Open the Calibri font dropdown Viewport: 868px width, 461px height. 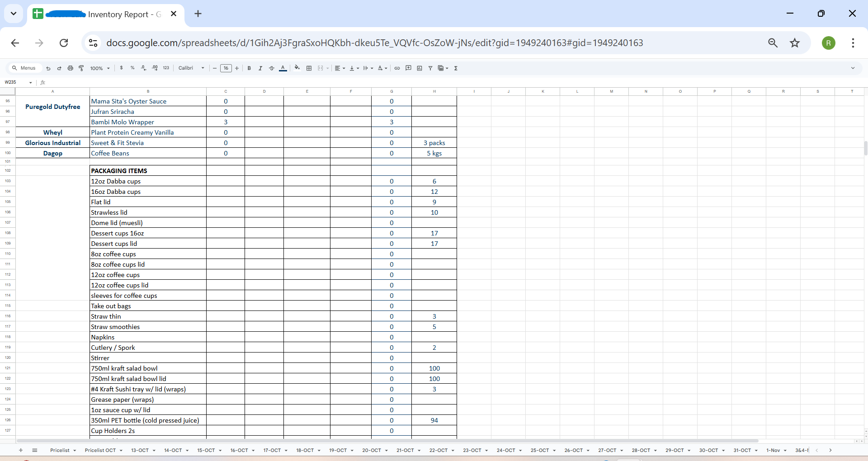(191, 68)
